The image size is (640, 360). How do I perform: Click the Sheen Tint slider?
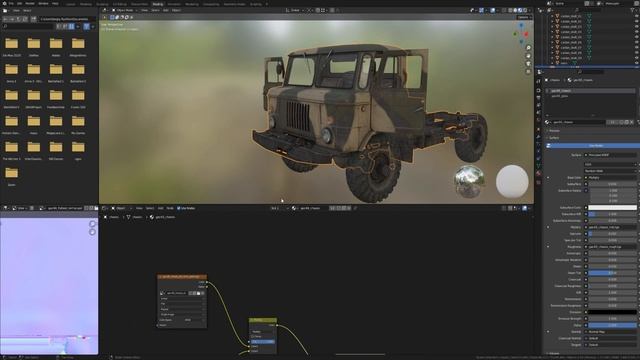tap(612, 273)
